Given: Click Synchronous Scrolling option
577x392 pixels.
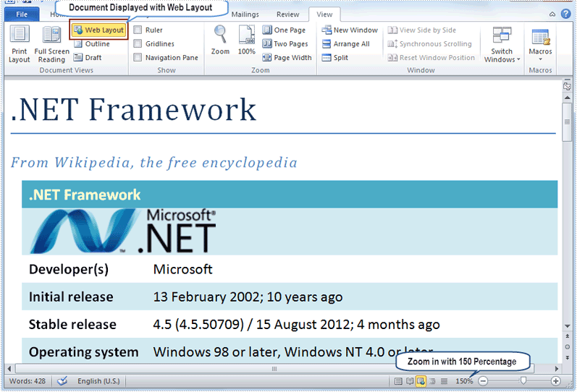Looking at the screenshot, I should pos(429,44).
